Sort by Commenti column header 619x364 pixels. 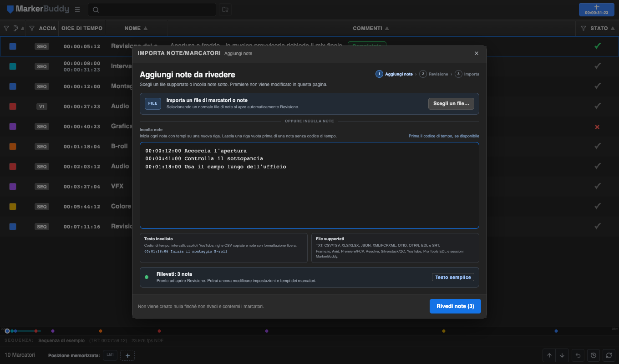point(371,28)
